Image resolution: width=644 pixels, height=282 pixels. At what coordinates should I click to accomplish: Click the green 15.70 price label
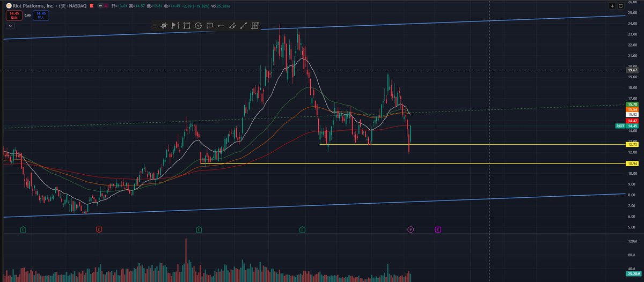pyautogui.click(x=632, y=104)
